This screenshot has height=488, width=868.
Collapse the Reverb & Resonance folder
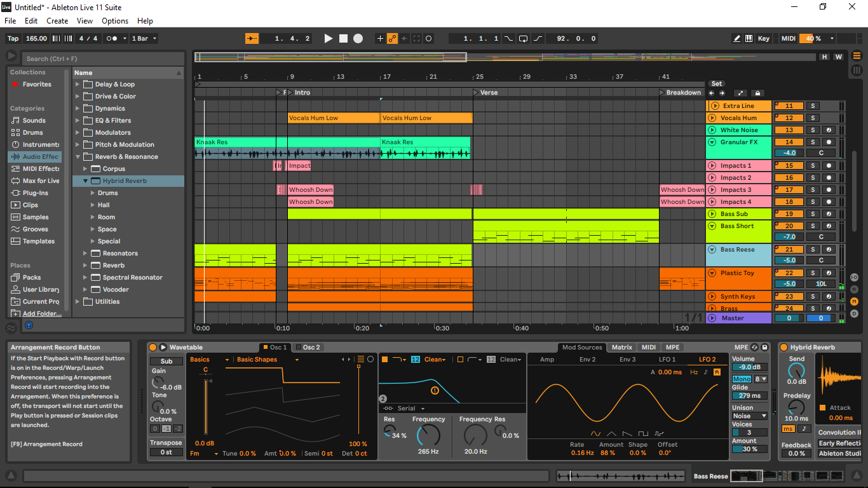click(78, 157)
